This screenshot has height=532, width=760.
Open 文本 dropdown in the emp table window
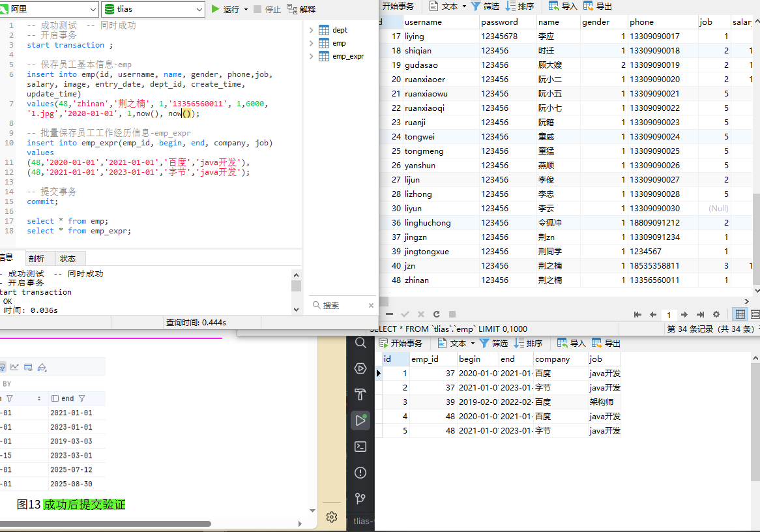[x=447, y=7]
